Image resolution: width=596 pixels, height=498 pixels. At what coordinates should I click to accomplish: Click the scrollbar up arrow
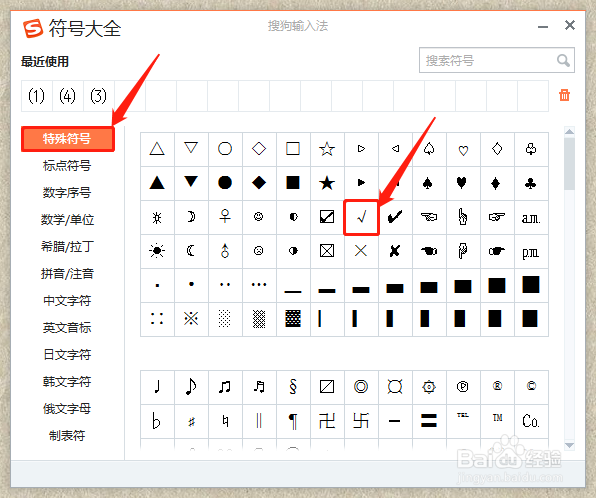pos(569,132)
